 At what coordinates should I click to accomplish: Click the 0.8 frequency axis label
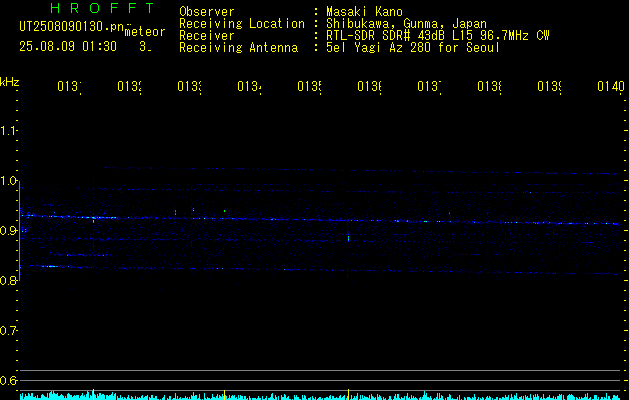point(8,280)
